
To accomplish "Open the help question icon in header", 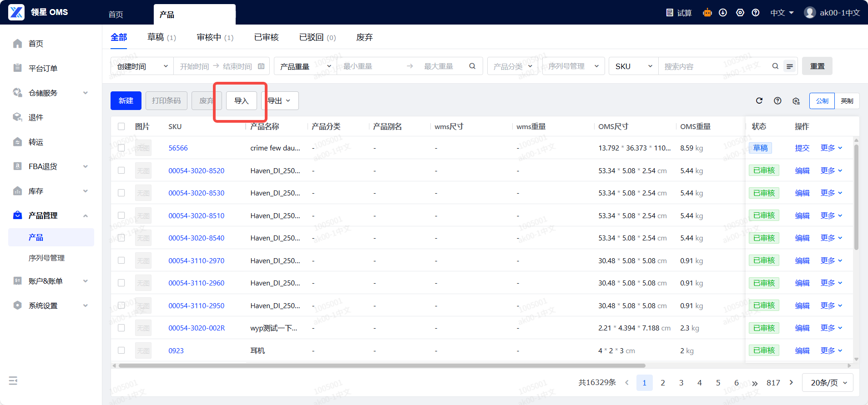I will pyautogui.click(x=756, y=13).
